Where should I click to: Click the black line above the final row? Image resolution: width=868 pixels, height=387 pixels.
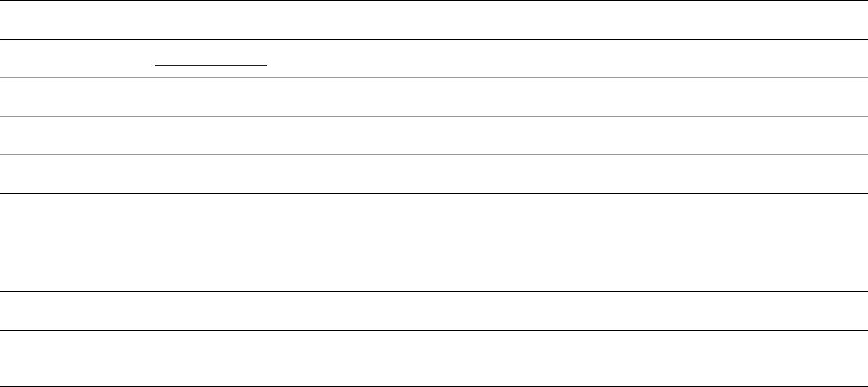434,330
